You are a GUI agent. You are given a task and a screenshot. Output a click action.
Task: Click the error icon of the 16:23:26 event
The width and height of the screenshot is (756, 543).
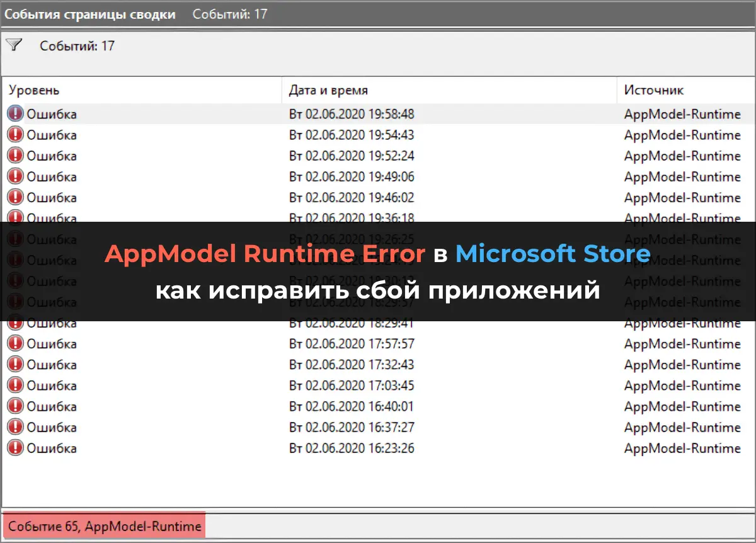15,448
